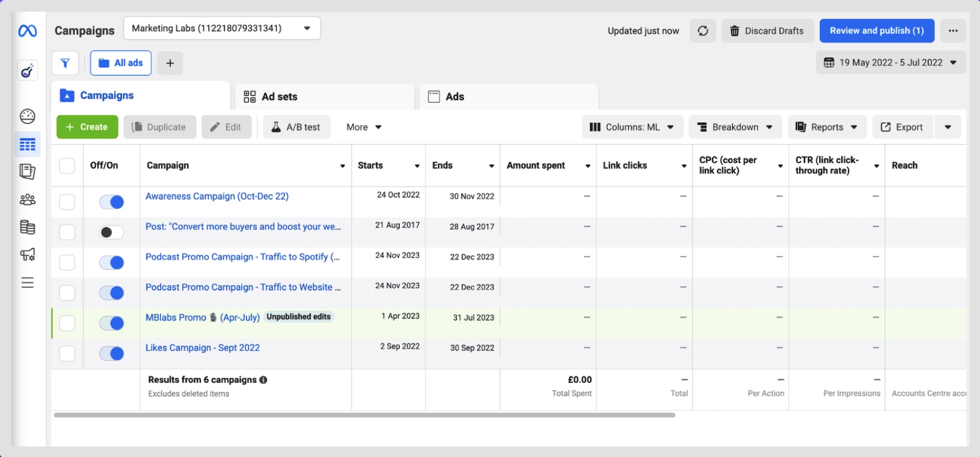Select the All ads view
This screenshot has height=457, width=980.
[121, 63]
